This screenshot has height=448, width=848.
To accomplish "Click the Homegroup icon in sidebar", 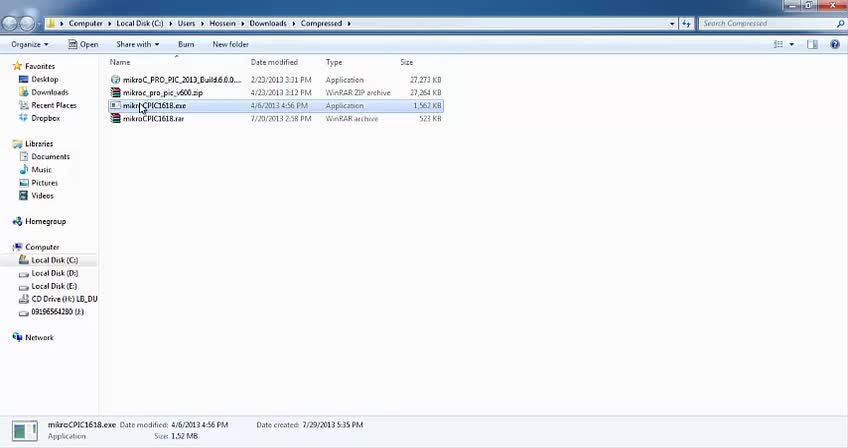I will pyautogui.click(x=17, y=221).
